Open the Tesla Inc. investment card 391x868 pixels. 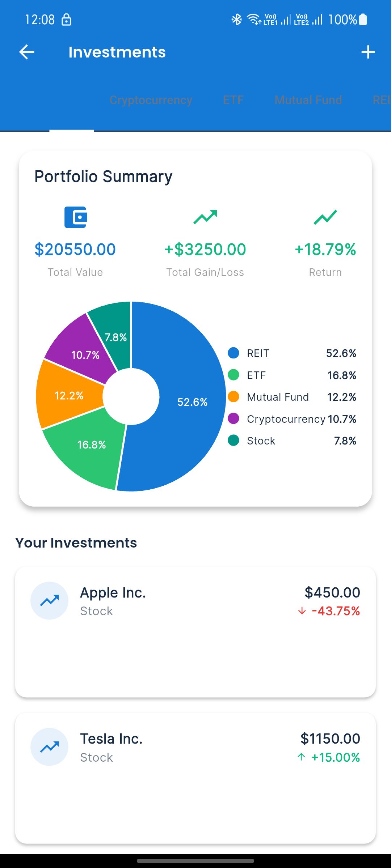(x=195, y=778)
